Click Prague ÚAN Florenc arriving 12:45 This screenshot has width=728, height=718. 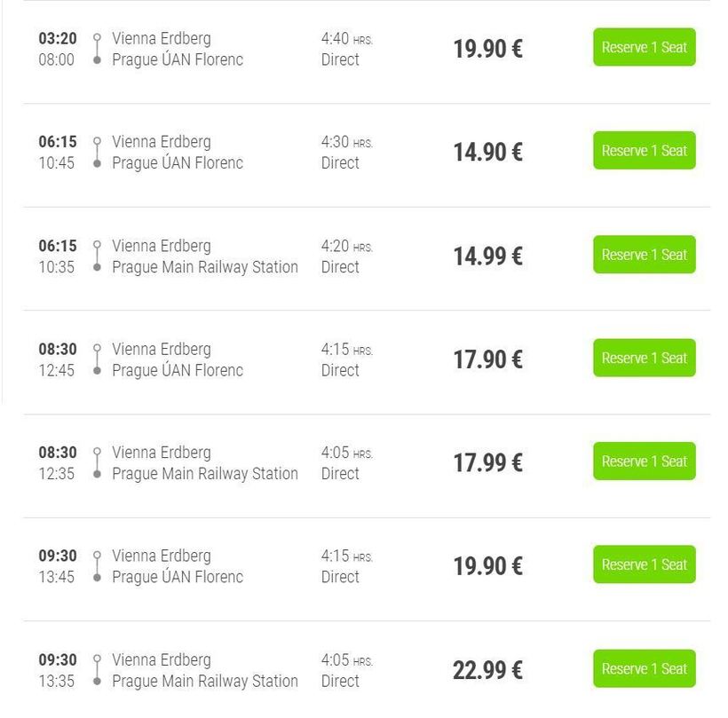pyautogui.click(x=177, y=370)
